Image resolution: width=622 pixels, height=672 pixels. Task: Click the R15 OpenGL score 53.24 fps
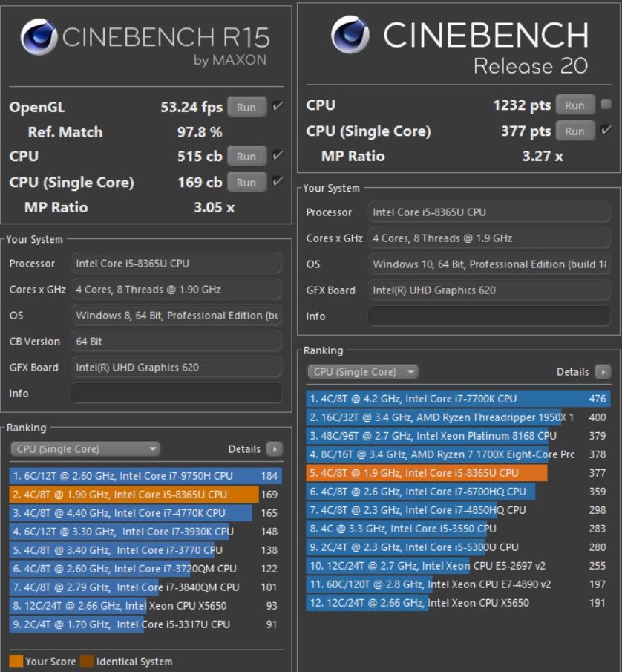pyautogui.click(x=191, y=107)
